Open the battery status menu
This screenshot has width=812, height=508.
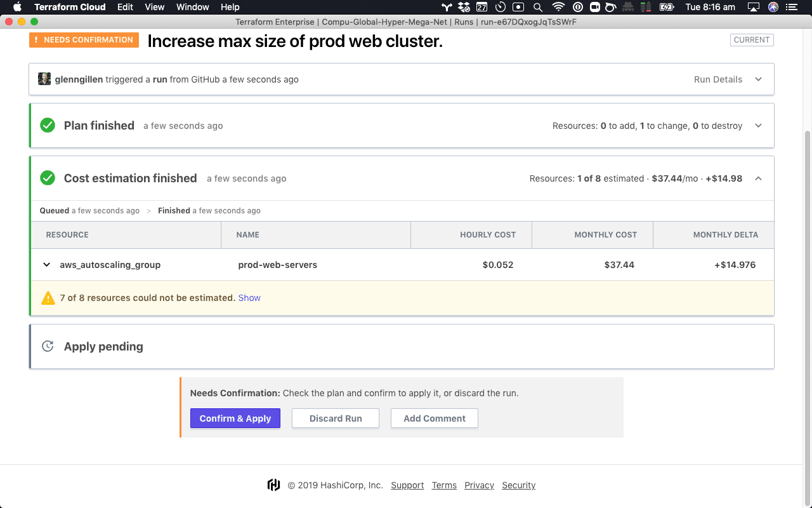(x=667, y=7)
